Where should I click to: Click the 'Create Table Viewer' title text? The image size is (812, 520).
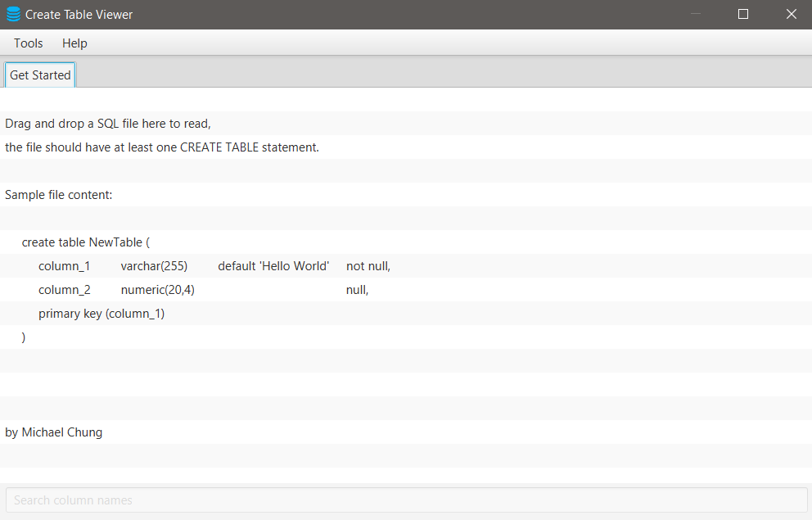tap(79, 15)
